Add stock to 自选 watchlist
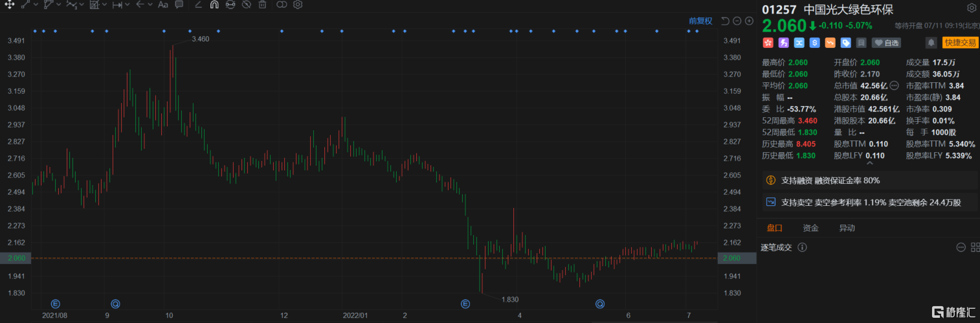 (x=886, y=43)
